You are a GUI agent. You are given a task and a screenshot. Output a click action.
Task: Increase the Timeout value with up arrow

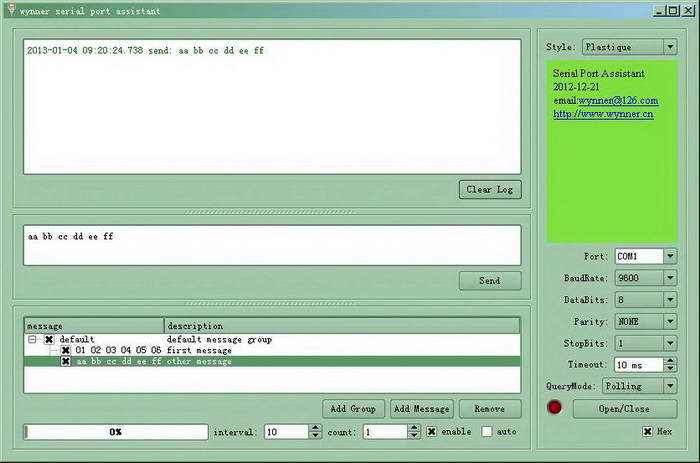coord(670,361)
